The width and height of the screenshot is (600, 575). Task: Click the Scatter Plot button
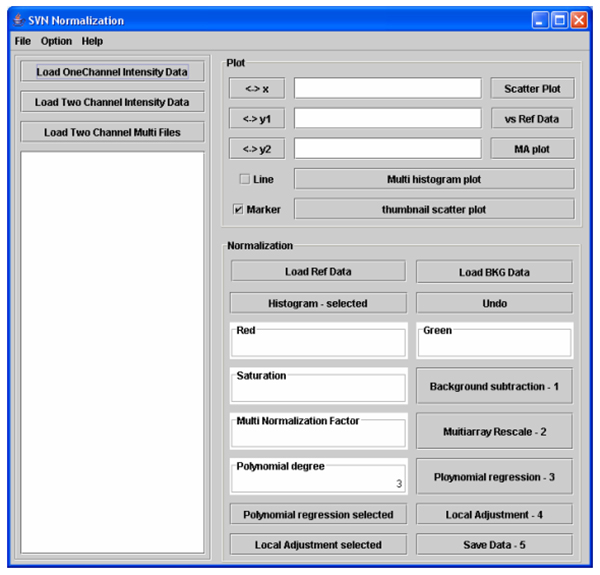[x=532, y=89]
